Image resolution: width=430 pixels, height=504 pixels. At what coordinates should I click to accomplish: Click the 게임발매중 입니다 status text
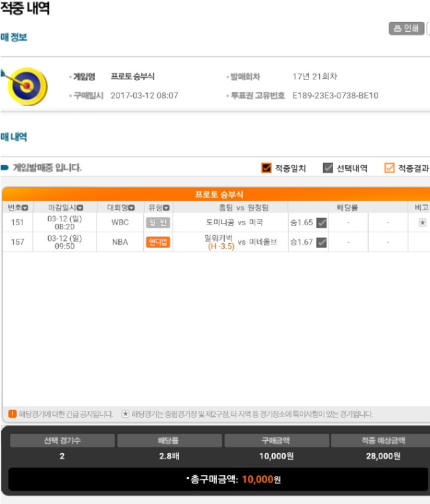click(x=47, y=168)
